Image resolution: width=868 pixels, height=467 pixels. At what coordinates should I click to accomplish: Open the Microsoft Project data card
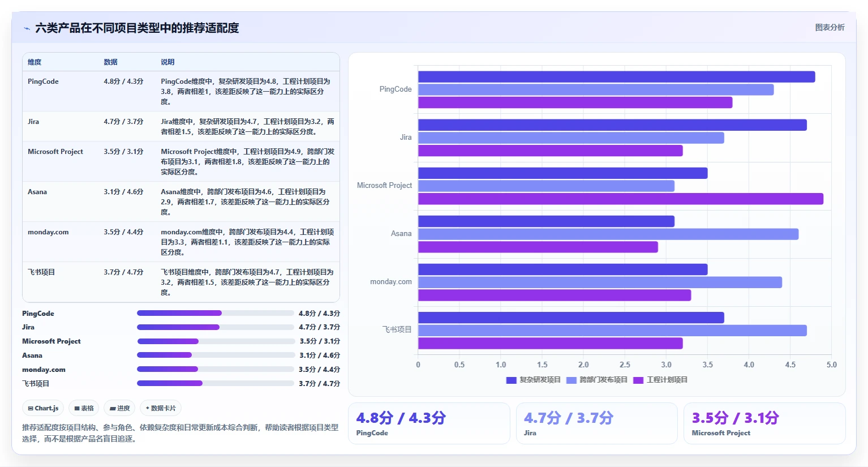click(x=764, y=423)
